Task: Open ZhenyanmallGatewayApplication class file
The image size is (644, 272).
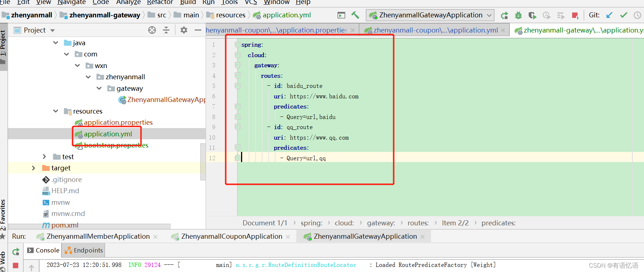Action: pyautogui.click(x=166, y=100)
